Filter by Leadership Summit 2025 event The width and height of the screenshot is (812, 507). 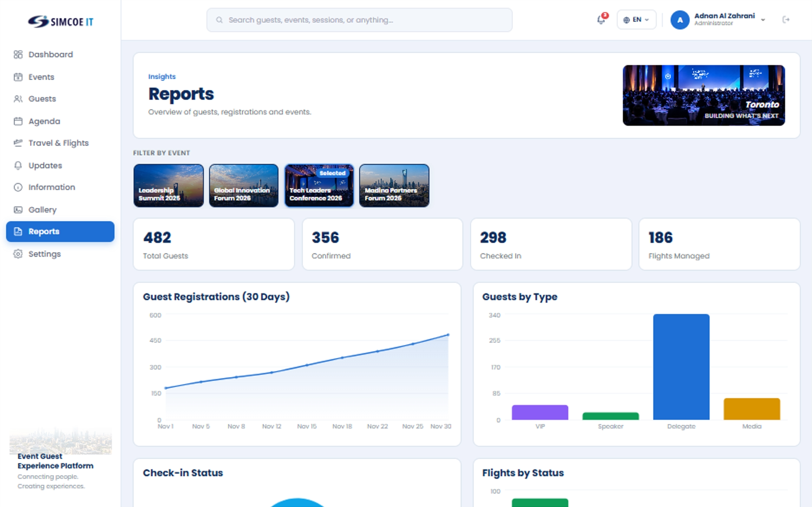point(168,186)
